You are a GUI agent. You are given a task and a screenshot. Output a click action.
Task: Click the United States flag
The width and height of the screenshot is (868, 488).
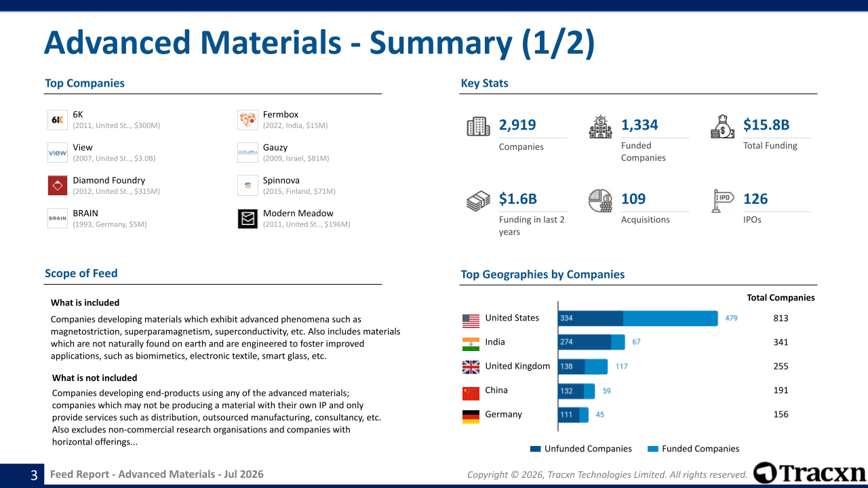click(471, 320)
